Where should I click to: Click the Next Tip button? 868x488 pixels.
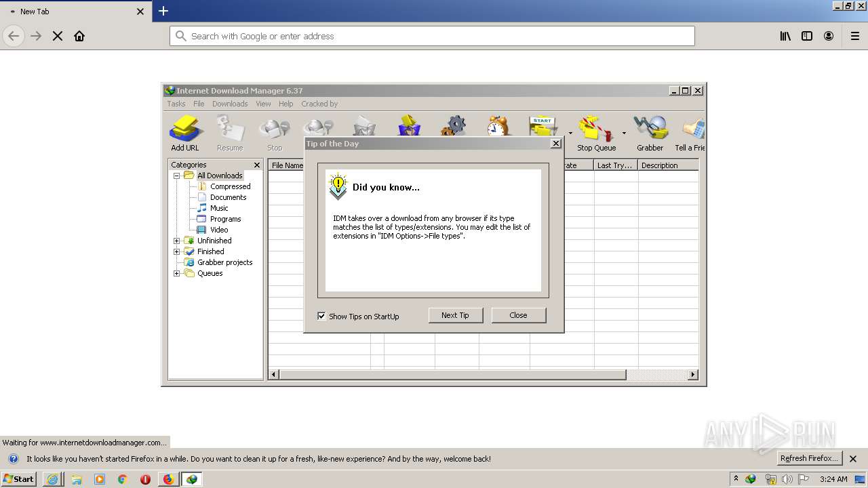[x=455, y=315]
